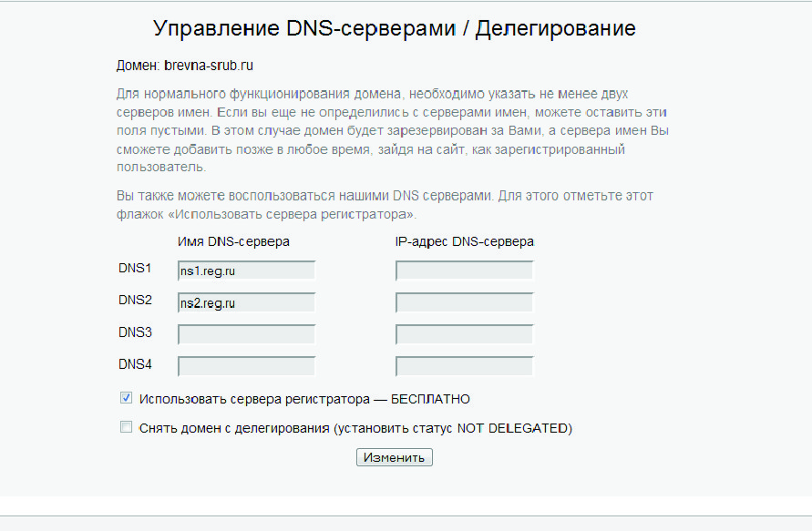The height and width of the screenshot is (531, 812).
Task: Click DNS2 name field with ns2.reg.ru
Action: point(247,302)
